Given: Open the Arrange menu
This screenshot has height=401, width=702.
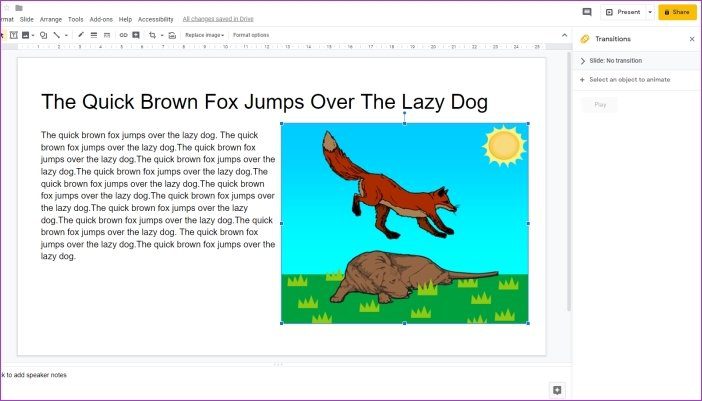Looking at the screenshot, I should 51,19.
